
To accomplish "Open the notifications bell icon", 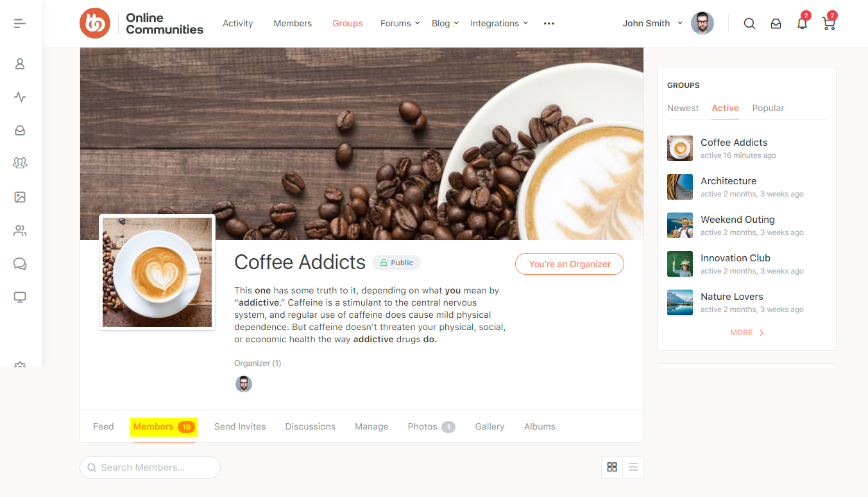I will coord(802,24).
